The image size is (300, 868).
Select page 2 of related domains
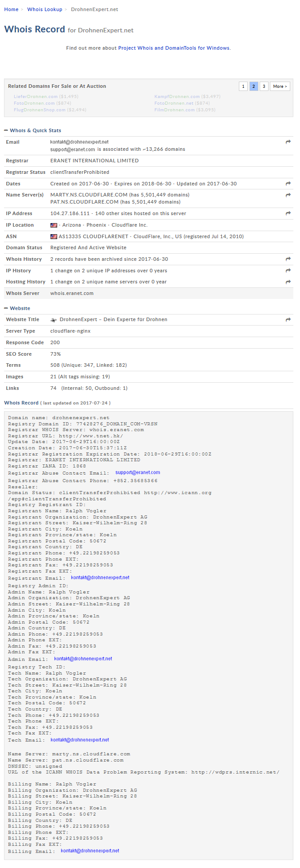(254, 86)
